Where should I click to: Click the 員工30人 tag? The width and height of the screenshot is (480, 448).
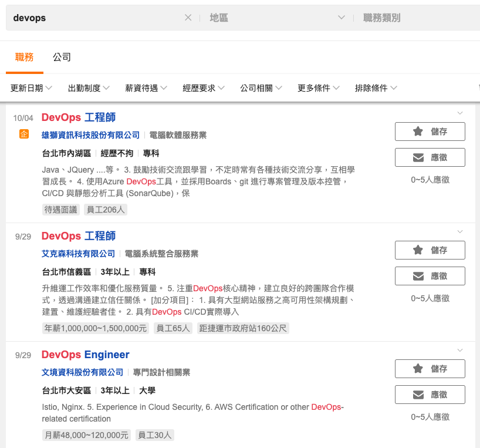pos(155,435)
